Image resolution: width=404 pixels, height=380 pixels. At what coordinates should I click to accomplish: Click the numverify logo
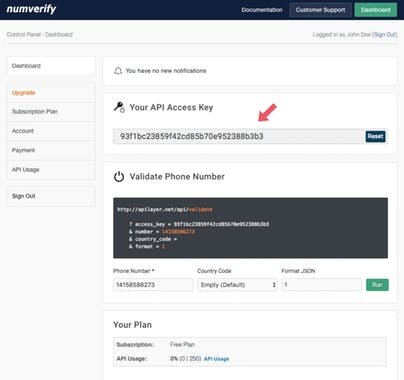point(31,9)
